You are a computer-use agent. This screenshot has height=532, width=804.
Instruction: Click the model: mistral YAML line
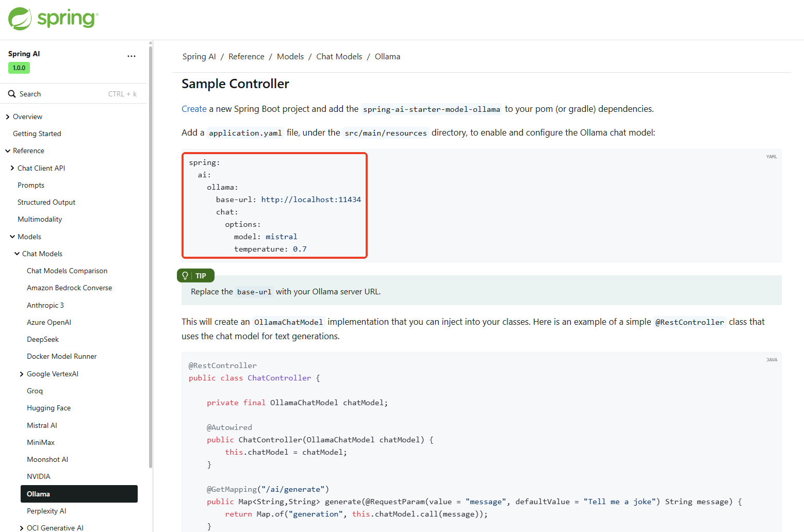tap(266, 237)
